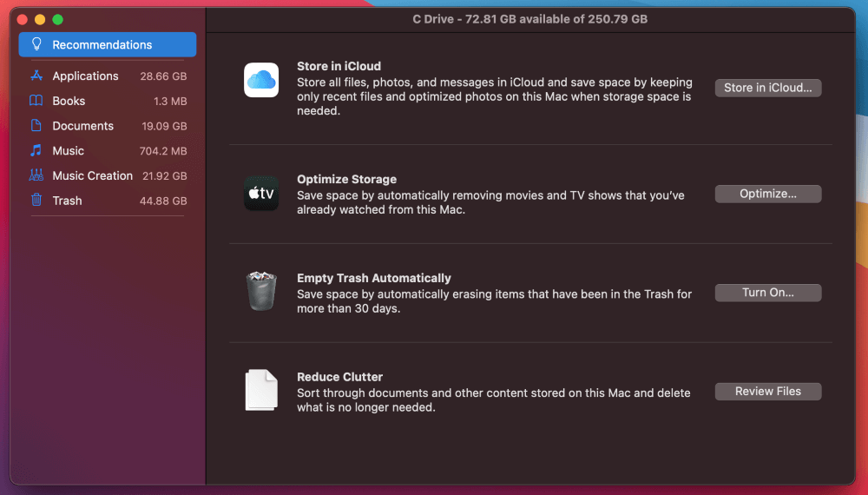Open Review Files for Reduce Clutter

click(x=767, y=392)
